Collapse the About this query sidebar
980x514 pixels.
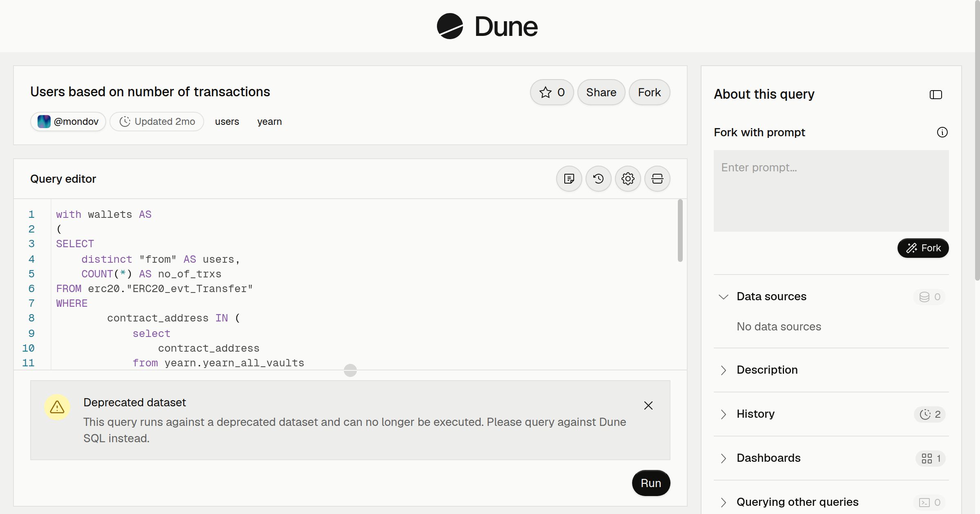click(x=936, y=95)
